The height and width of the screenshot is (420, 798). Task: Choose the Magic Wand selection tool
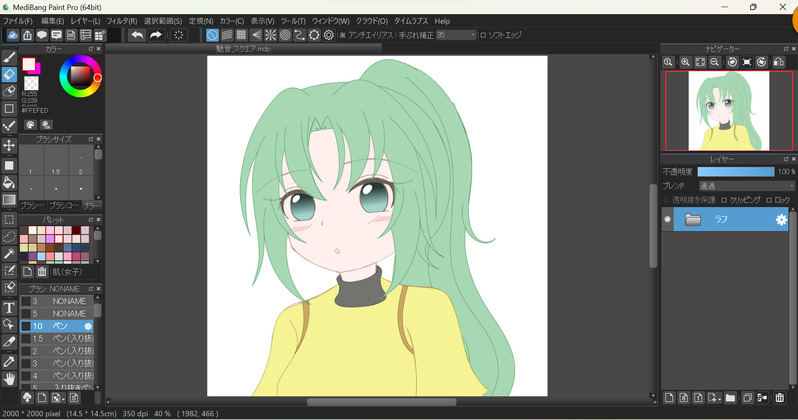[9, 253]
